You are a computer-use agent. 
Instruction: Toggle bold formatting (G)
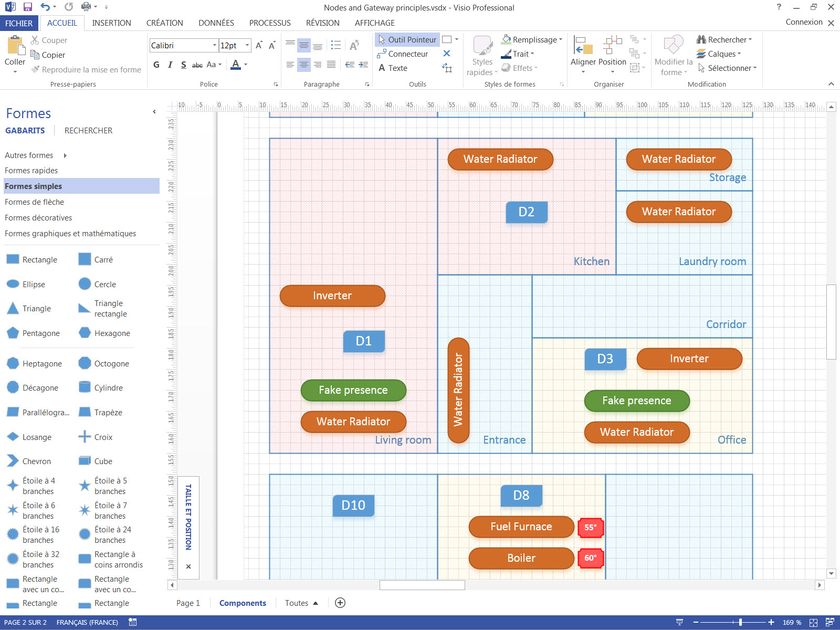tap(156, 65)
